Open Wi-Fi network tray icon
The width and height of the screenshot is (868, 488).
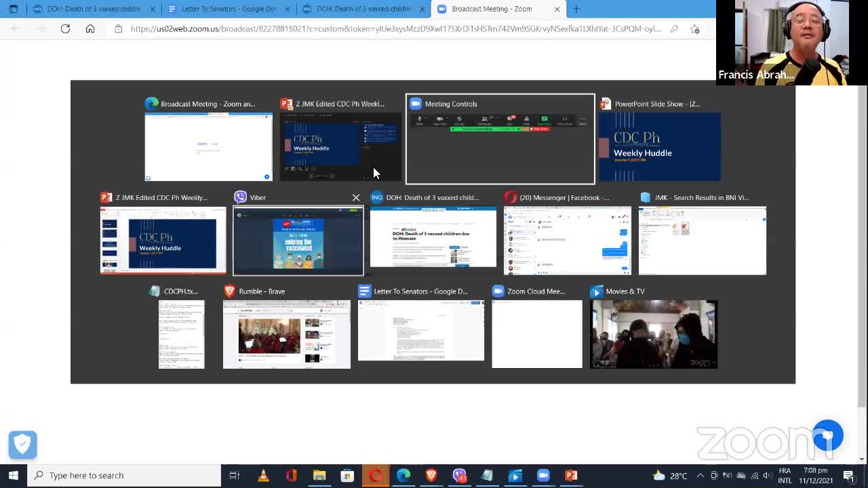point(755,475)
